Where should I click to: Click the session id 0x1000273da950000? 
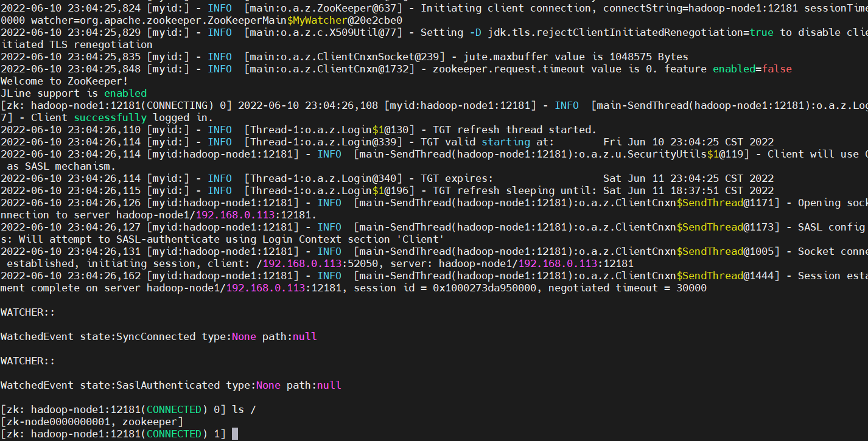pyautogui.click(x=484, y=288)
